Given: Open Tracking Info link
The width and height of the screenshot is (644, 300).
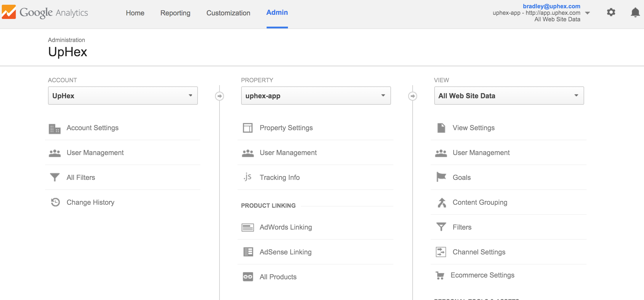Looking at the screenshot, I should 280,178.
